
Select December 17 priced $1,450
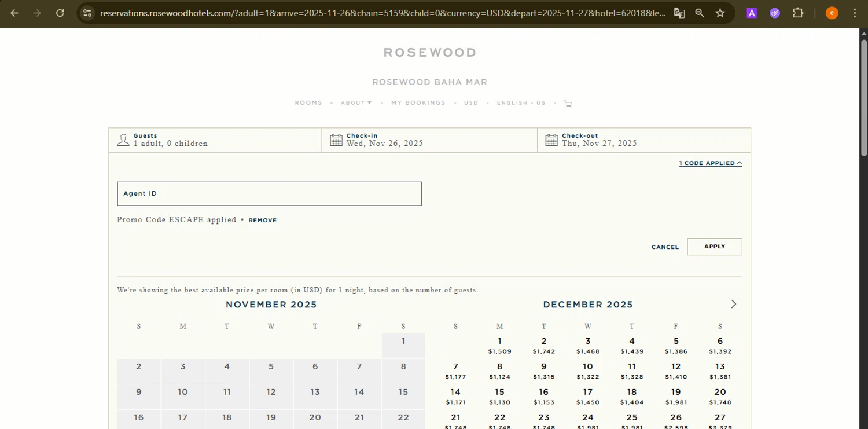click(588, 397)
